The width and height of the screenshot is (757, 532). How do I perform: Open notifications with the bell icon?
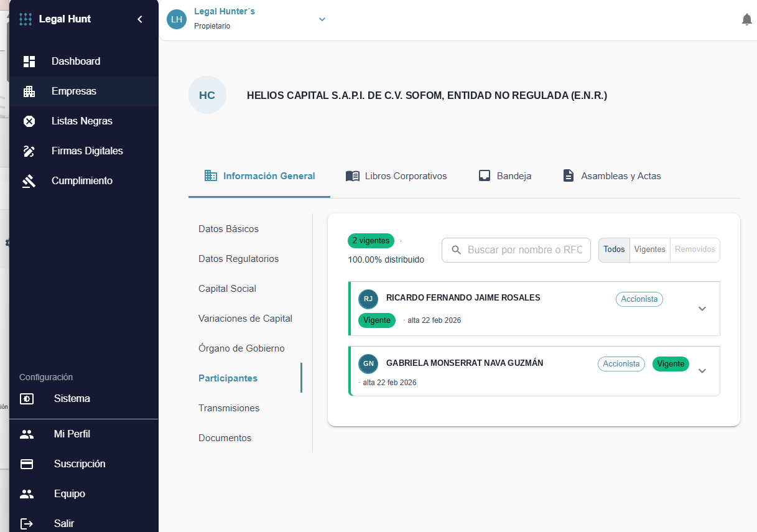tap(747, 19)
